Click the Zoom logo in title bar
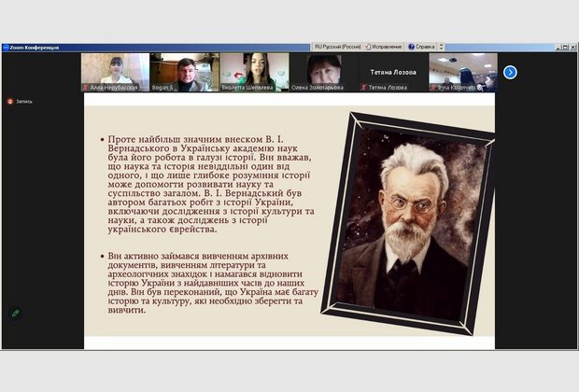The height and width of the screenshot is (392, 579). tap(5, 47)
